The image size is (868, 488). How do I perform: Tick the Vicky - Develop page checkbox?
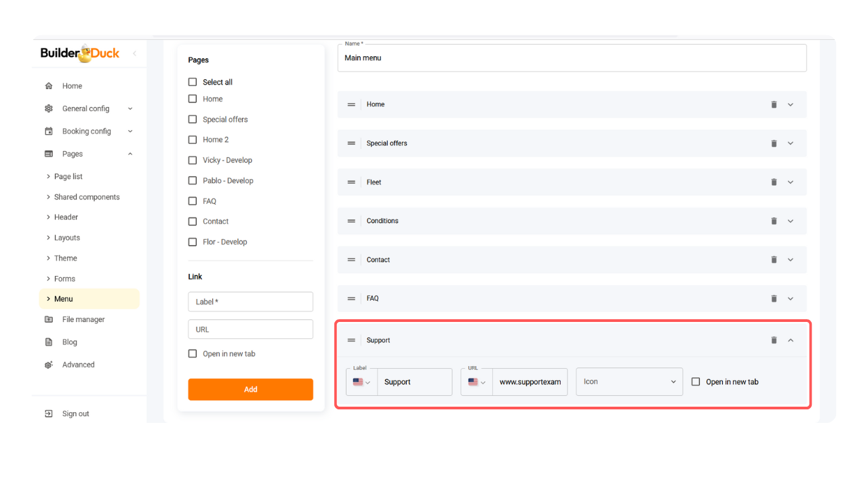(x=193, y=161)
